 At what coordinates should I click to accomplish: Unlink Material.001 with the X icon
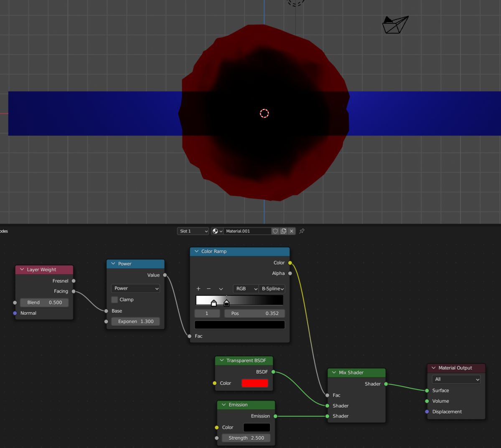click(291, 231)
